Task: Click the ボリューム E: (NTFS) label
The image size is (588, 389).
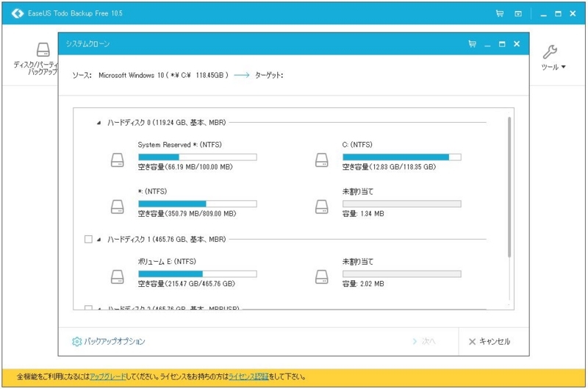Action: 167,262
